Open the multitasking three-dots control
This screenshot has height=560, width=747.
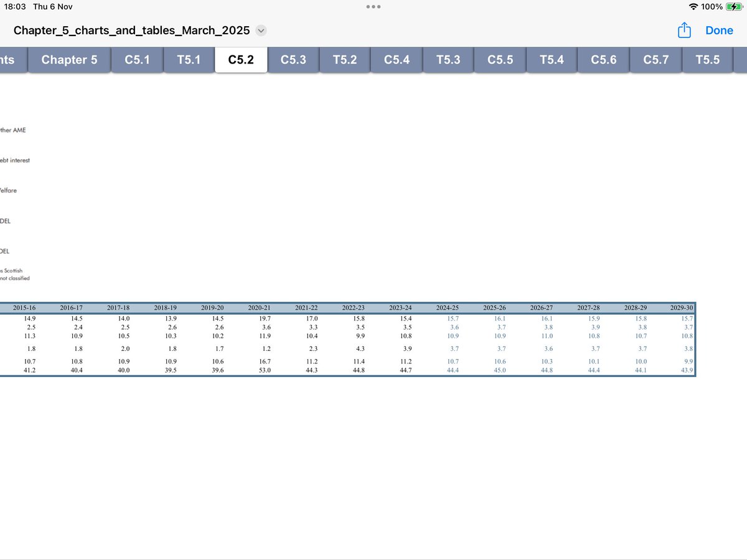374,6
